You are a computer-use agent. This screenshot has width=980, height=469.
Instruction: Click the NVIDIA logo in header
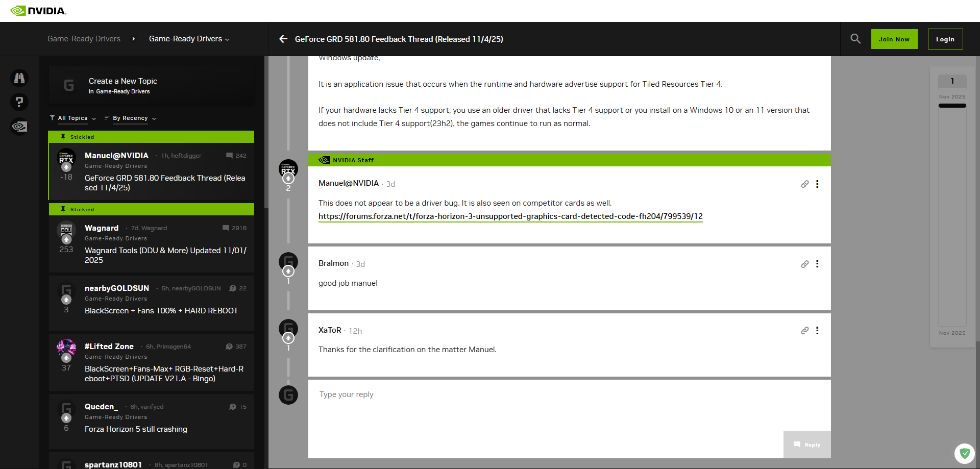(38, 11)
